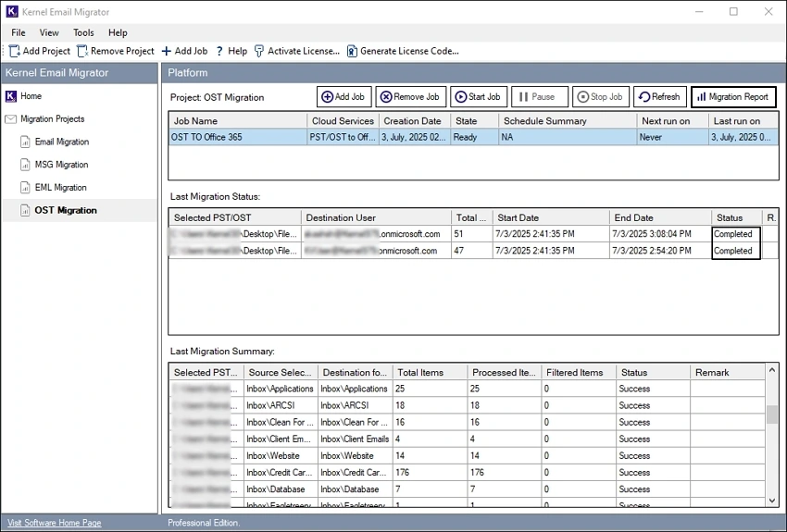Click the Total Items summary column header
This screenshot has height=532, width=787.
(x=431, y=373)
